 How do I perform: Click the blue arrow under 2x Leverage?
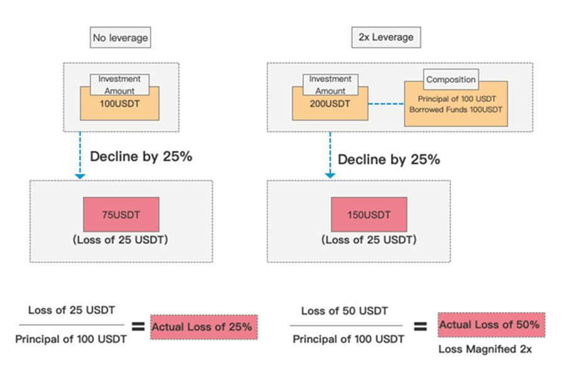click(x=330, y=155)
